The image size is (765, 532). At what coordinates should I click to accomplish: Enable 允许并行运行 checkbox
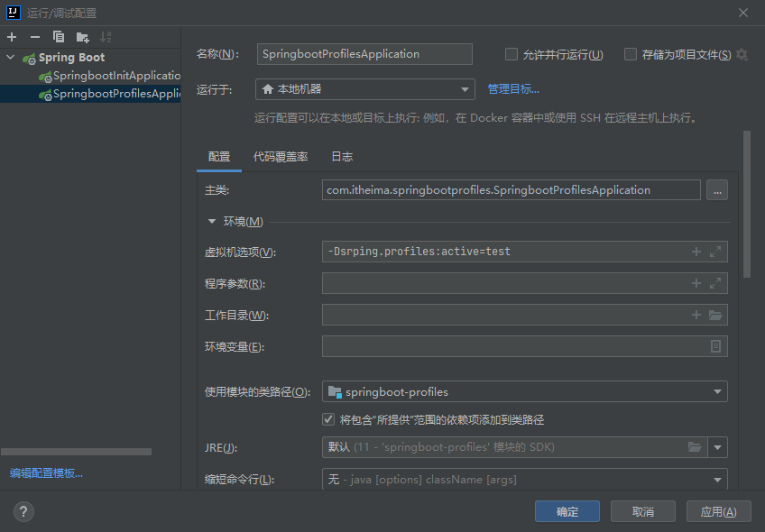(x=512, y=54)
